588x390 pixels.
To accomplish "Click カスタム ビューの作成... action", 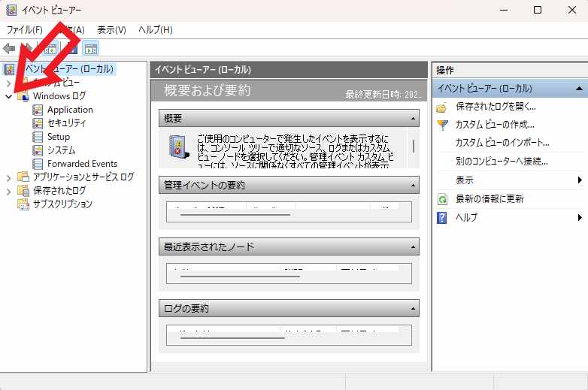I will [495, 125].
